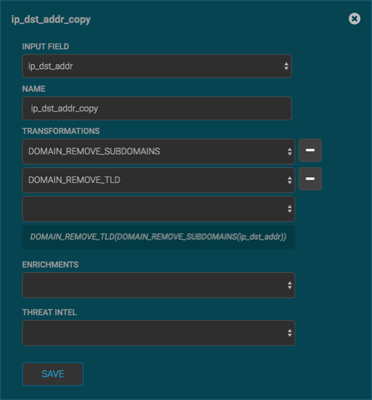Viewport: 372px width, 400px height.
Task: Open the INPUT FIELD dropdown showing ip_dst_addr
Action: [157, 66]
